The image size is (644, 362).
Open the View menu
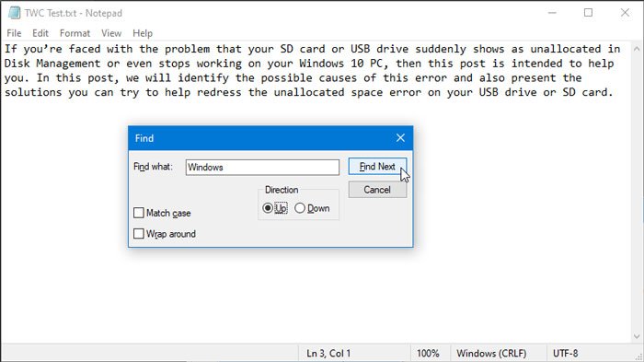(111, 33)
